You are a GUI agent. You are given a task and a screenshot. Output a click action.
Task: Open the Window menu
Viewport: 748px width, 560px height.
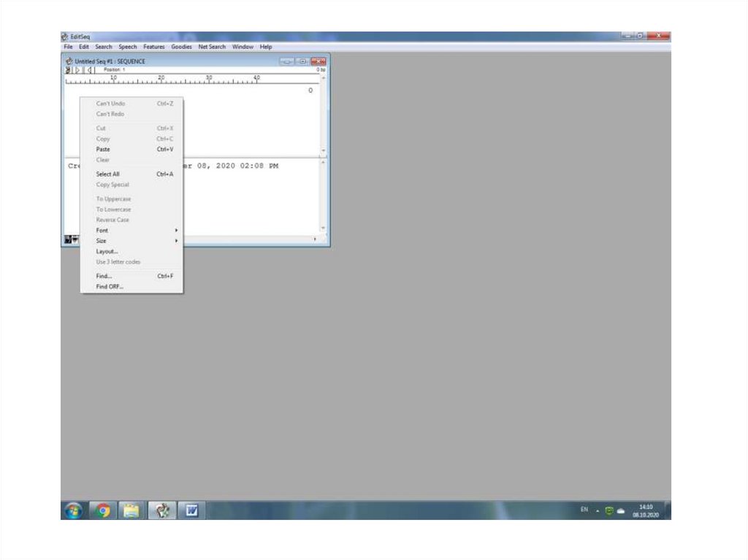(x=243, y=47)
